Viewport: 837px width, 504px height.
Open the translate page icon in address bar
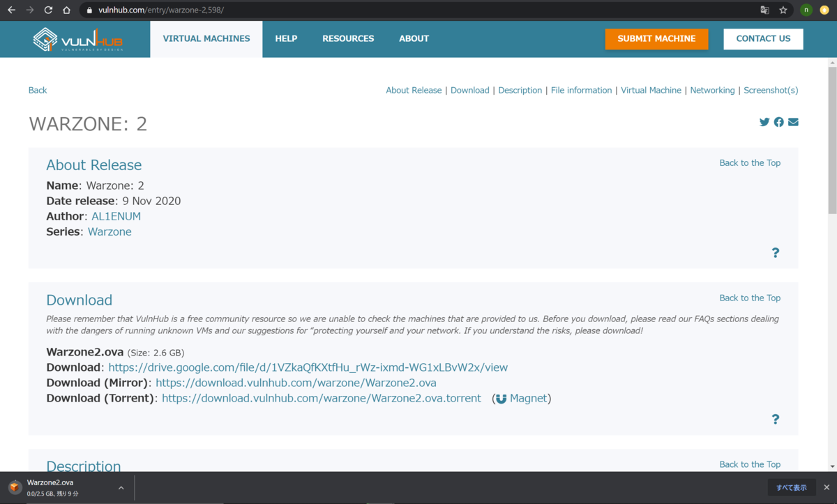764,10
